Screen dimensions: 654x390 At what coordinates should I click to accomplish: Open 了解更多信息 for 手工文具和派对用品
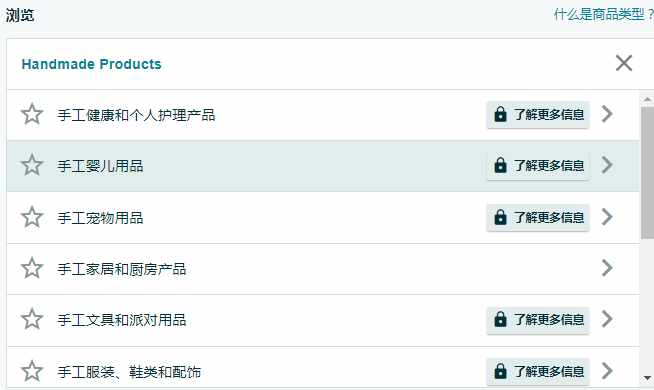click(x=538, y=320)
